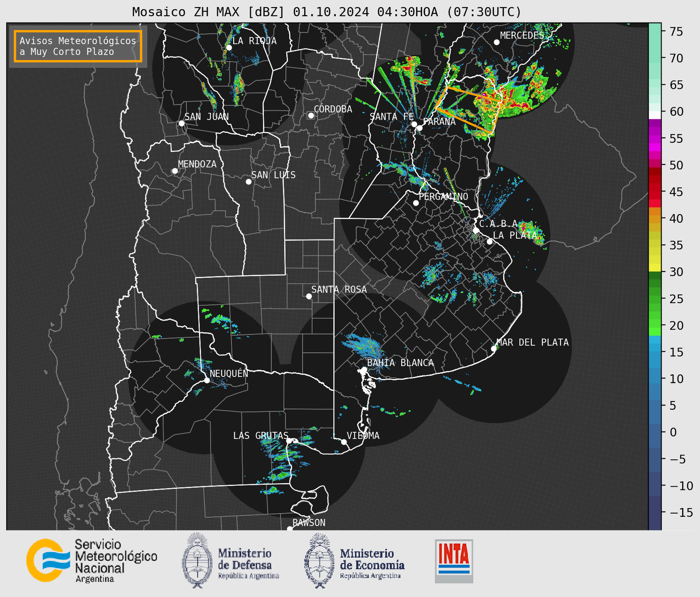Click the LAS GRUTAS city marker
700x597 pixels.
(x=289, y=441)
